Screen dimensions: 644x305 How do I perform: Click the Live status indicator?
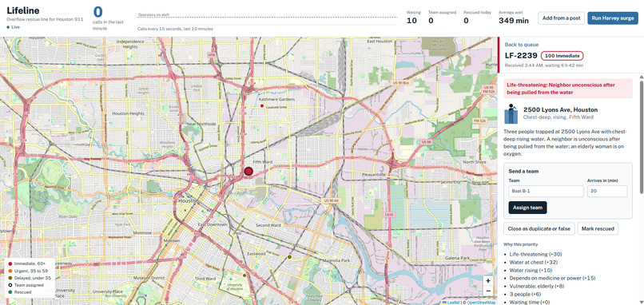tap(13, 27)
